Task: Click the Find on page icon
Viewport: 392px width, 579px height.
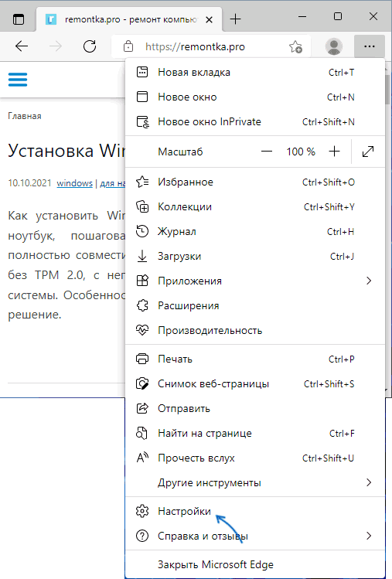Action: pyautogui.click(x=141, y=433)
